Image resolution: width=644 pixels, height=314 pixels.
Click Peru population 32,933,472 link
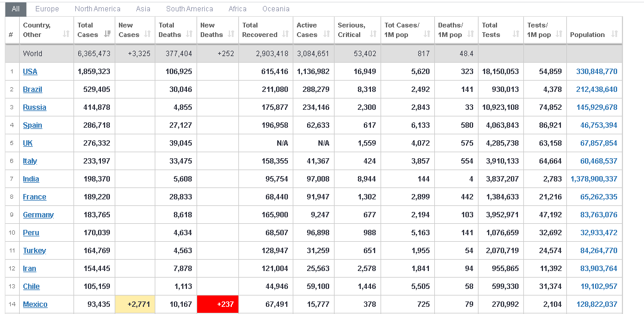pos(599,233)
